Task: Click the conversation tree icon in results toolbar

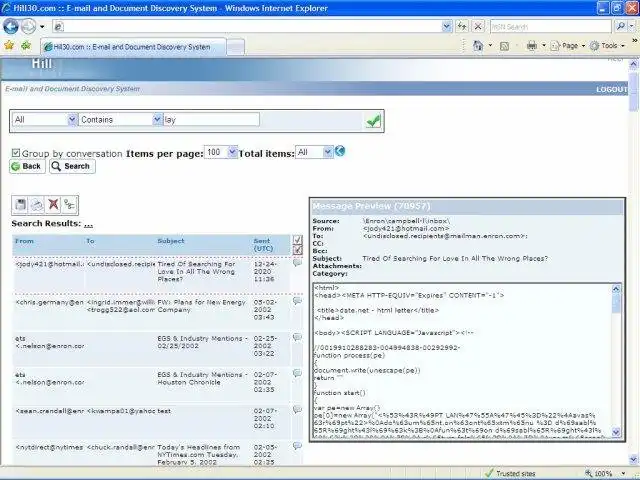Action: [x=69, y=204]
